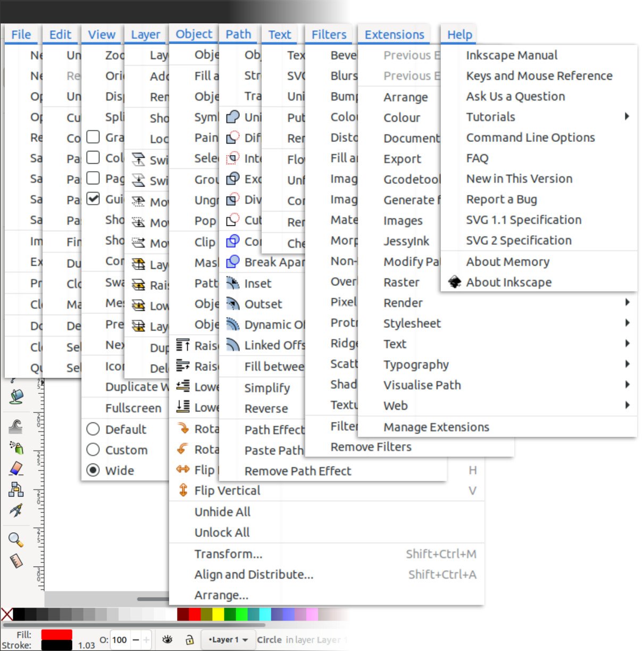Select the Measure ruler tool
This screenshot has width=644, height=651.
pyautogui.click(x=16, y=561)
